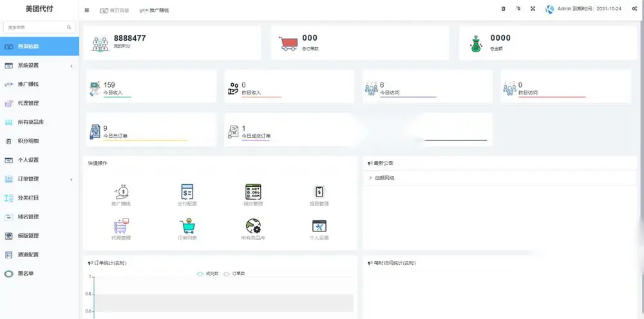644x319 pixels.
Task: Click the 提现管理 phone quick-action icon
Action: point(319,192)
